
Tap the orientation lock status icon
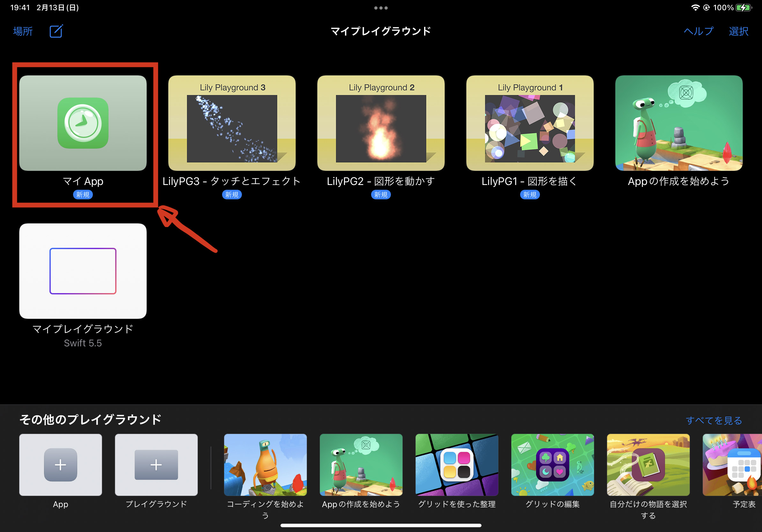[x=706, y=8]
